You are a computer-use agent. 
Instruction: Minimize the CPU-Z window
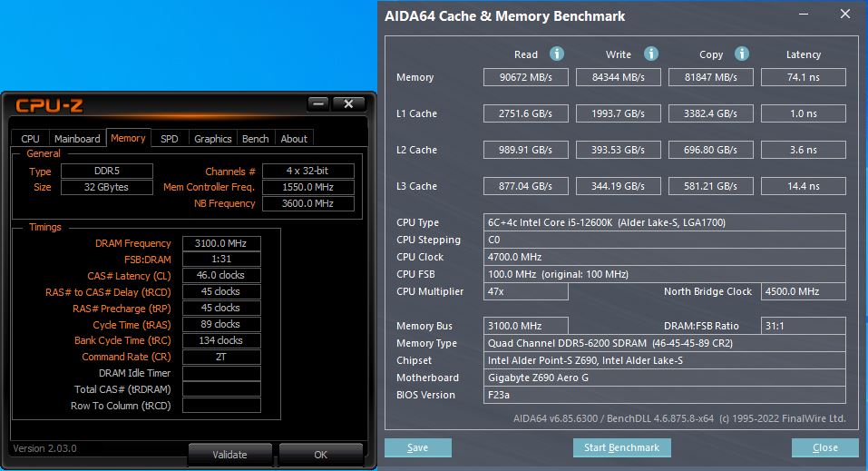point(318,103)
